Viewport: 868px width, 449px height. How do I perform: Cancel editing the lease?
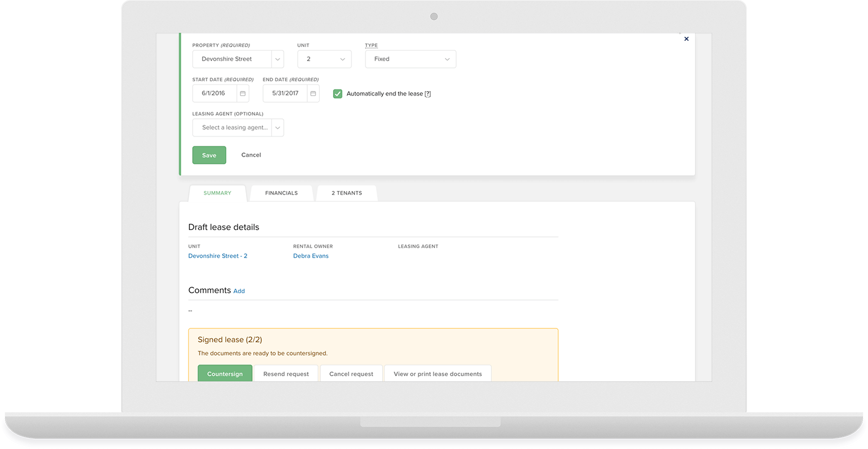tap(251, 155)
